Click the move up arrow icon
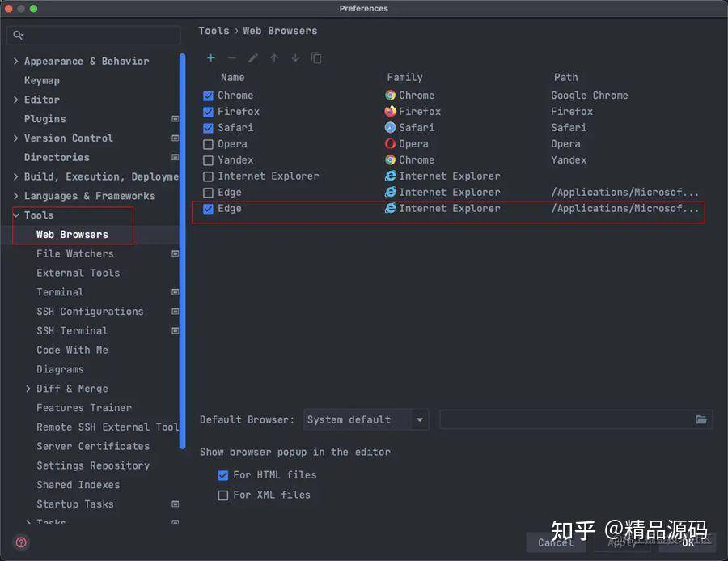This screenshot has width=728, height=561. click(274, 58)
